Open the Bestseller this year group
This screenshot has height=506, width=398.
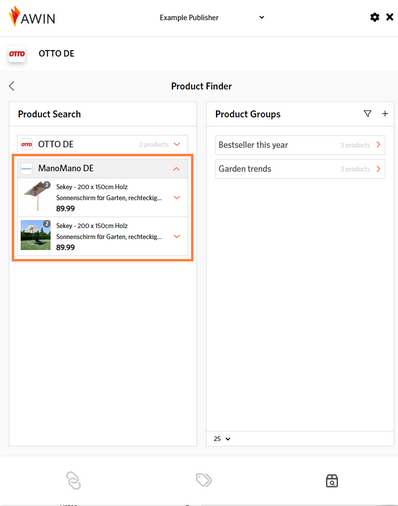(x=300, y=145)
